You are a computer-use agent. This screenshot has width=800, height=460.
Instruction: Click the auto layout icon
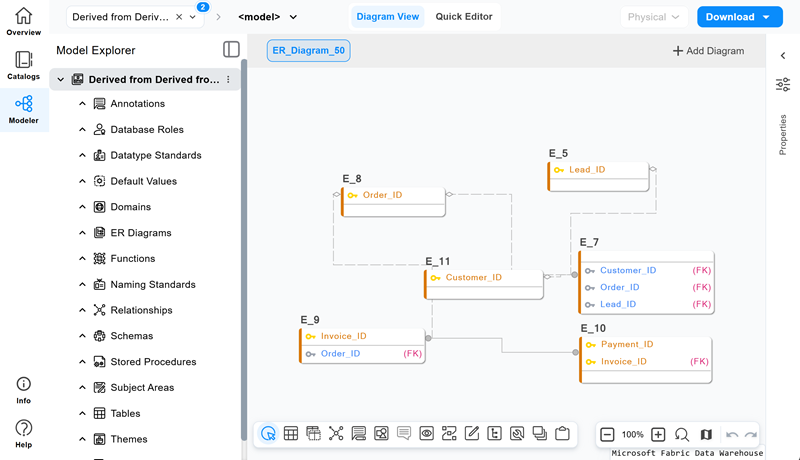coord(449,433)
